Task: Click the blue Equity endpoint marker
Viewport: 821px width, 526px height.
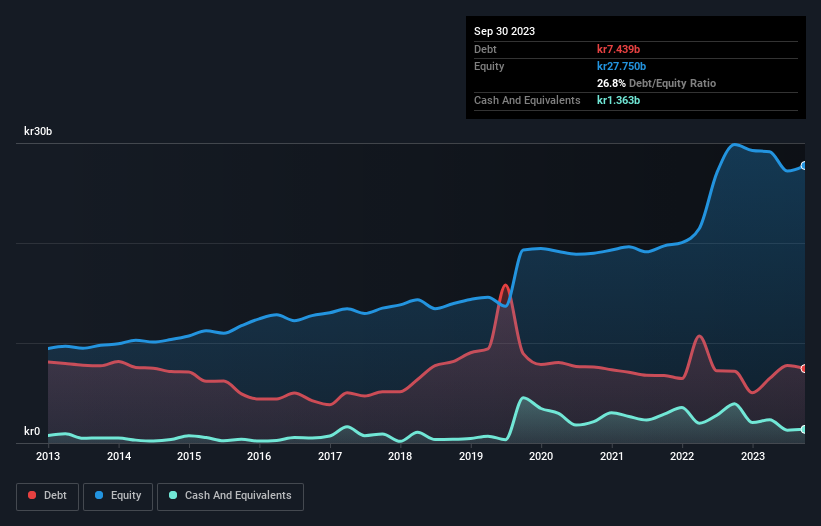Action: click(804, 165)
